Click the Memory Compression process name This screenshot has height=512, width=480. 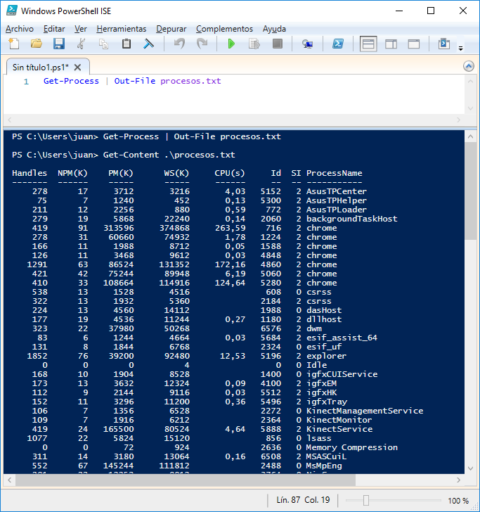352,447
